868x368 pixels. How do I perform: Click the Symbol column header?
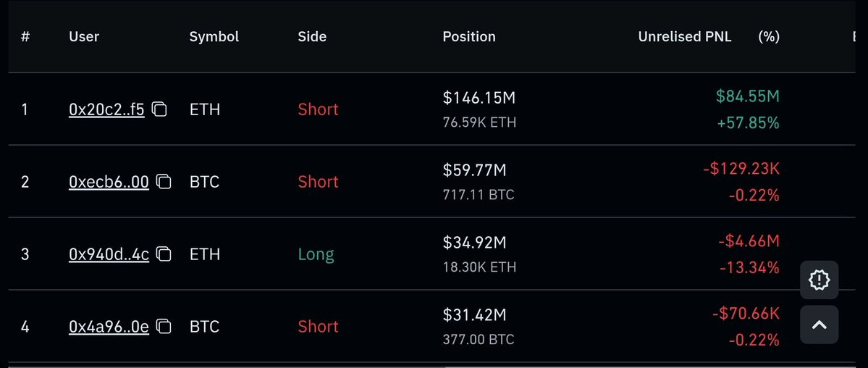[x=214, y=37]
